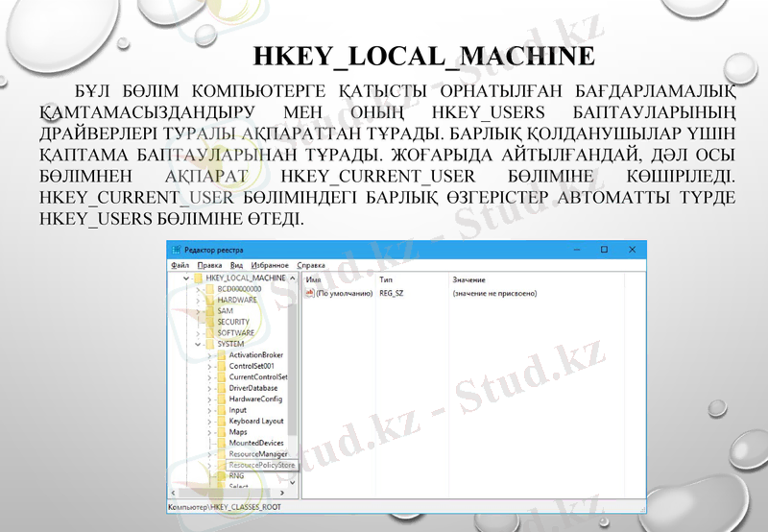The image size is (768, 532).
Task: Click the SECURITY folder icon
Action: click(x=210, y=322)
